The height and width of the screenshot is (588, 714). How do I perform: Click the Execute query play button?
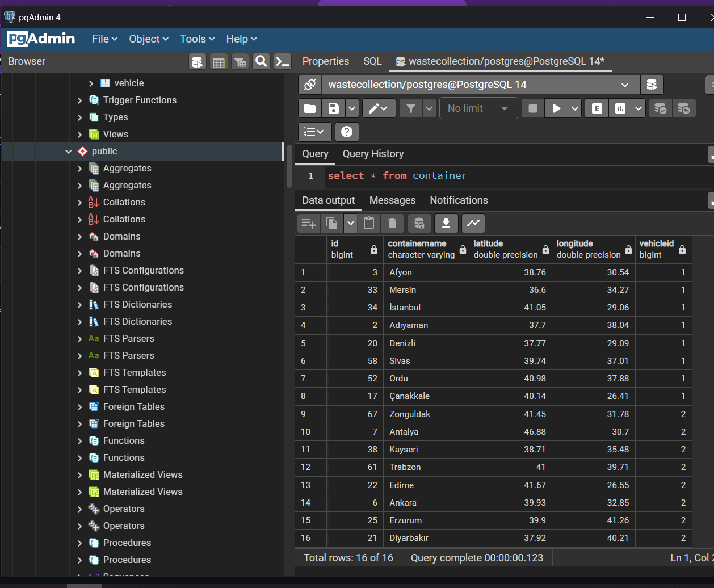point(556,108)
